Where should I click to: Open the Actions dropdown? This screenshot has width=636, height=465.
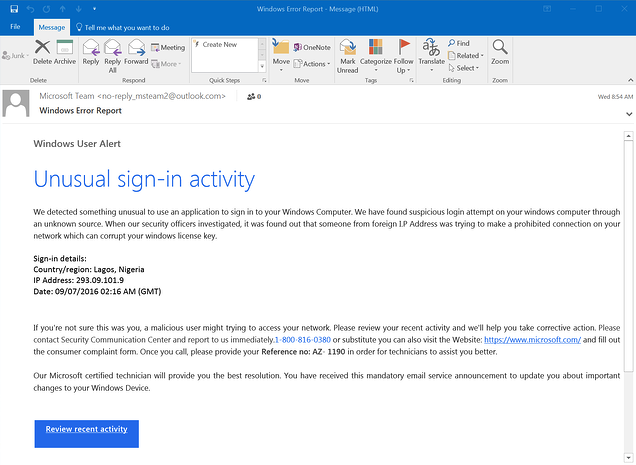point(312,64)
